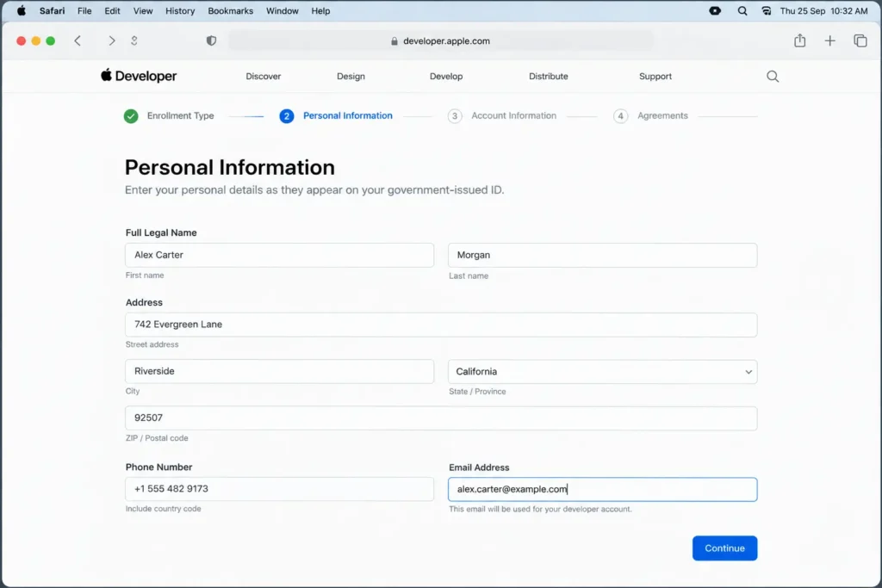Select the Enrollment Type step label
The height and width of the screenshot is (588, 882).
(181, 116)
